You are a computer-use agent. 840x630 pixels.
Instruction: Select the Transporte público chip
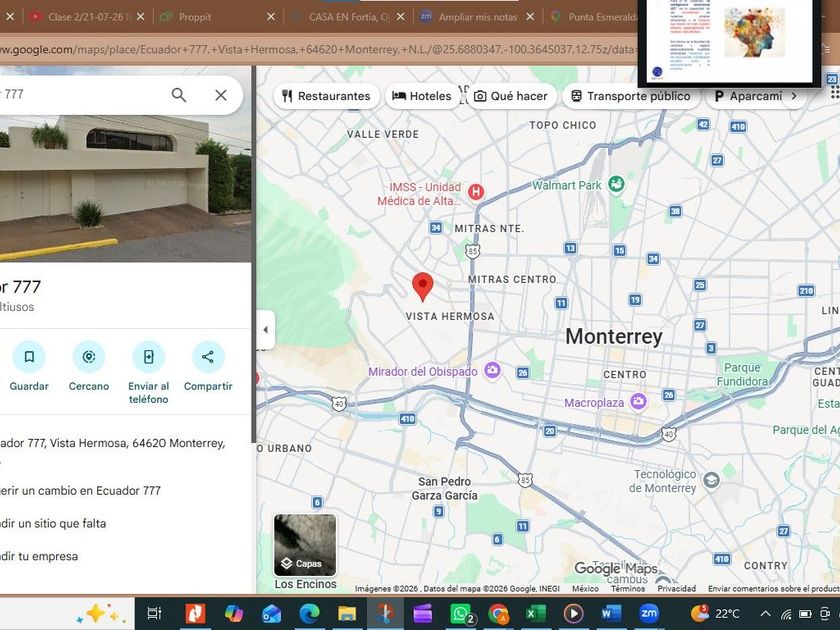[x=631, y=96]
